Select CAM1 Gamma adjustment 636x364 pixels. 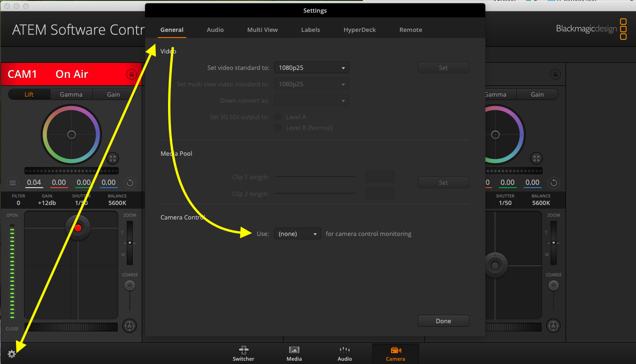point(71,94)
